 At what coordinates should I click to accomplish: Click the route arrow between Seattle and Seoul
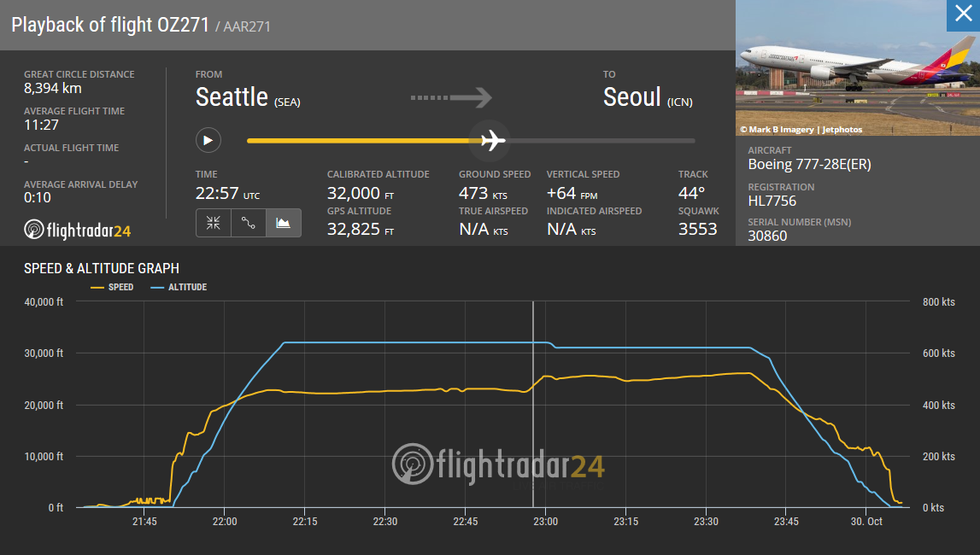point(451,97)
